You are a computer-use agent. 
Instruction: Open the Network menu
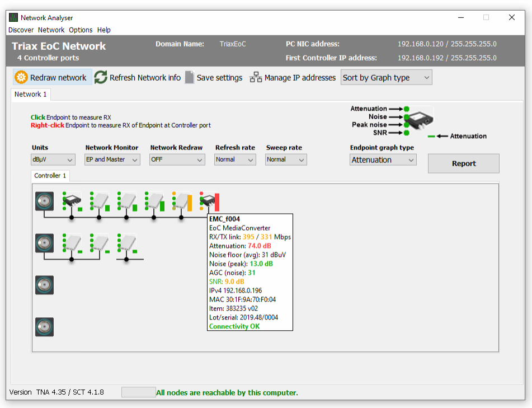pyautogui.click(x=51, y=30)
